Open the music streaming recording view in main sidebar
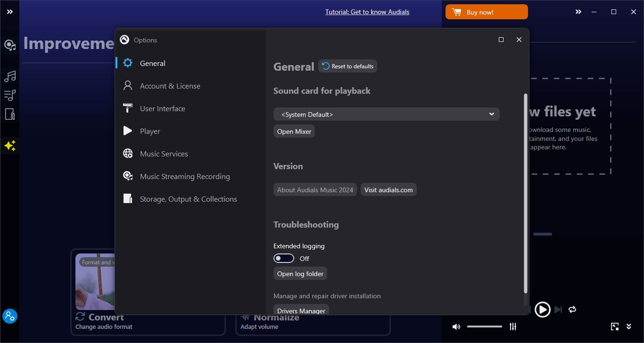This screenshot has width=644, height=343. [x=10, y=45]
